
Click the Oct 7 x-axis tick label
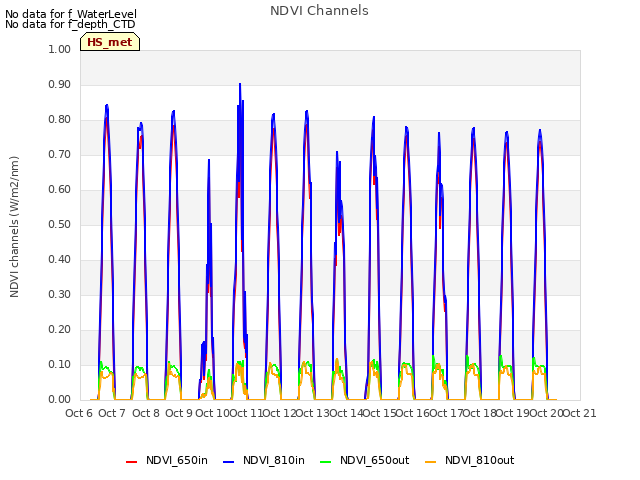coord(112,413)
